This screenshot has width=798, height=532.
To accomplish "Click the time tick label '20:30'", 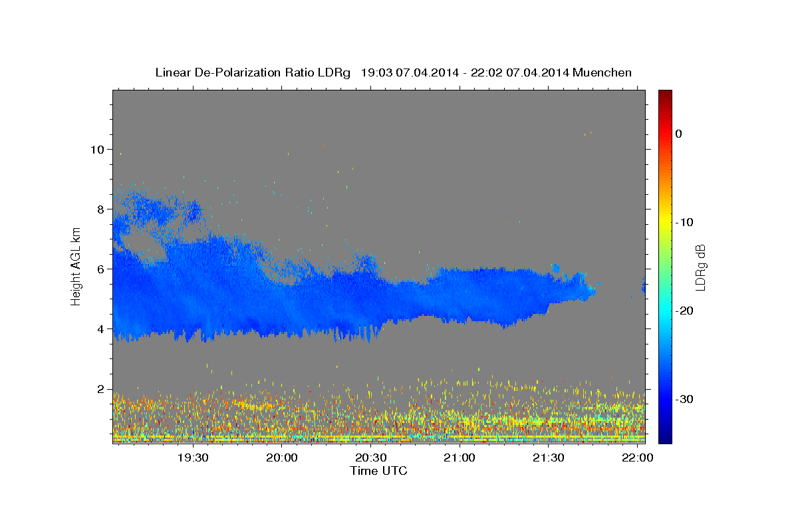I will tap(371, 458).
